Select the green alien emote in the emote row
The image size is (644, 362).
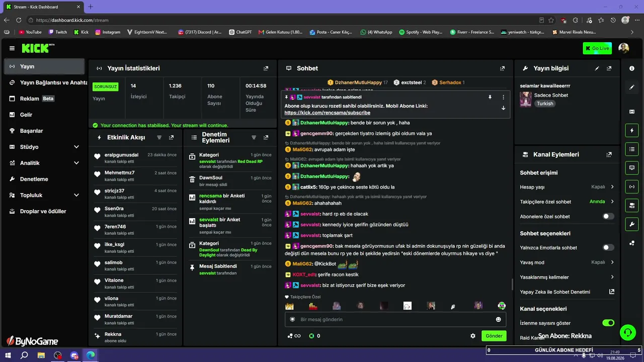(502, 306)
